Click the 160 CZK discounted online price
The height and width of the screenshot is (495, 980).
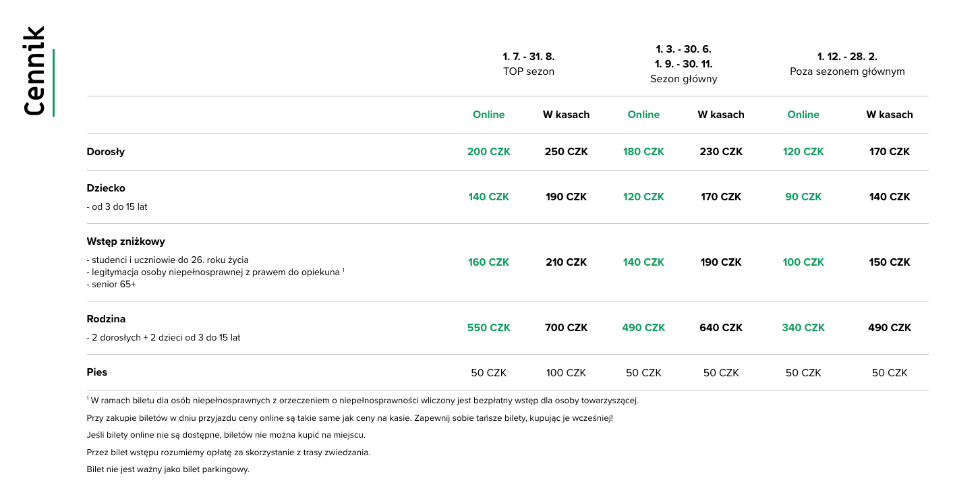click(x=488, y=262)
